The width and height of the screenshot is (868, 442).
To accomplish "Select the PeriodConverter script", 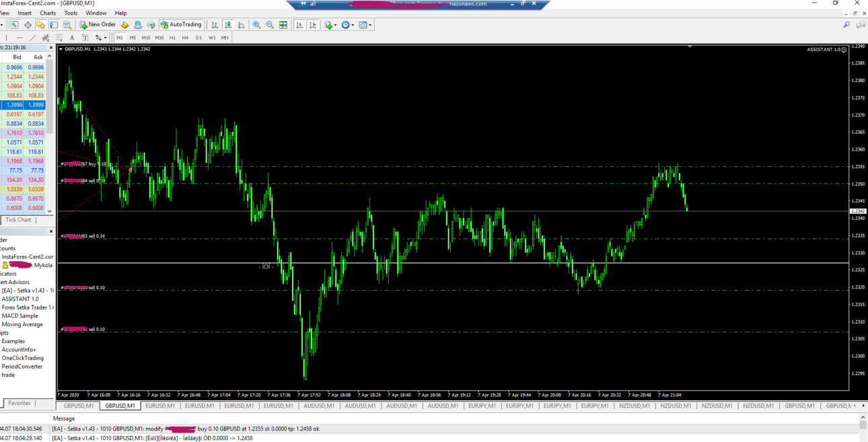I will click(22, 367).
